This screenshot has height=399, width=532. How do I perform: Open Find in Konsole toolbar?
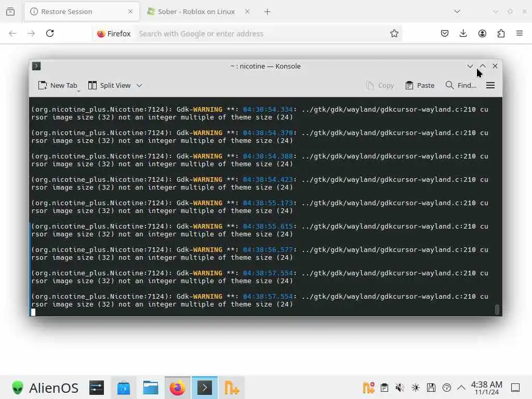(461, 86)
